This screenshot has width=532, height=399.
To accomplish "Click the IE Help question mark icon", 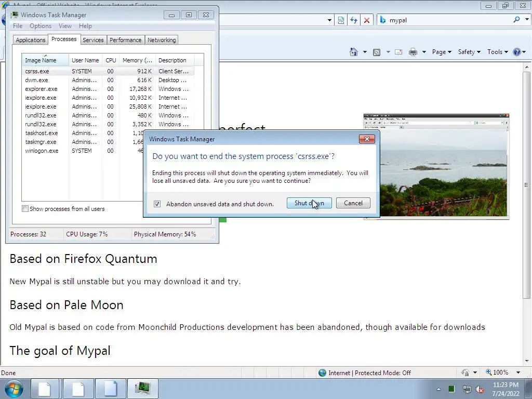I will click(517, 52).
